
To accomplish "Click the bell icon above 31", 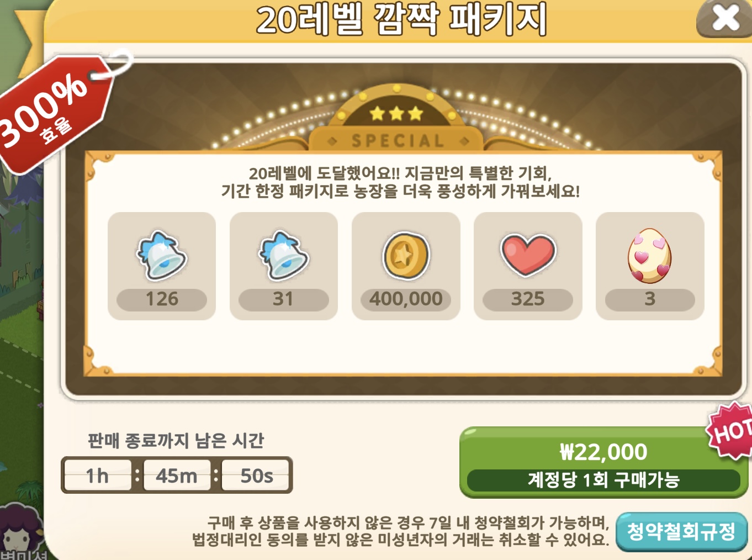I will (284, 255).
